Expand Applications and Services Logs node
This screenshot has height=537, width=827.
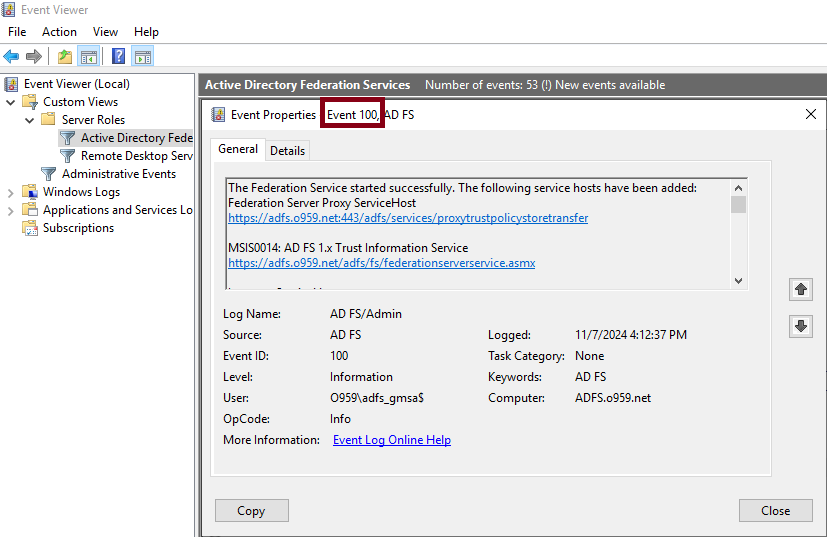(x=11, y=211)
